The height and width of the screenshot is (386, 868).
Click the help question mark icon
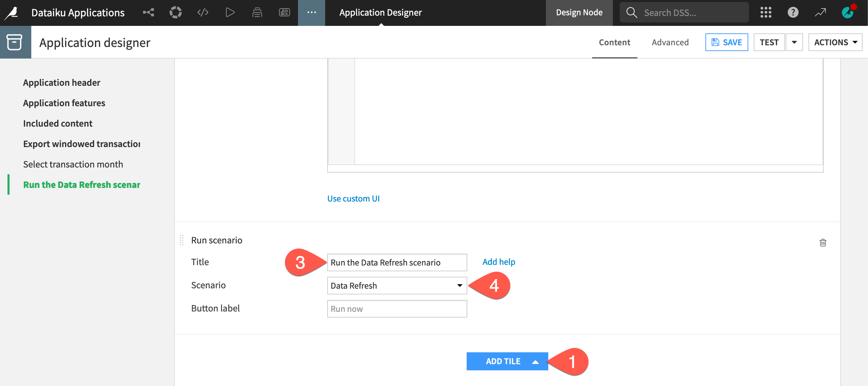793,13
